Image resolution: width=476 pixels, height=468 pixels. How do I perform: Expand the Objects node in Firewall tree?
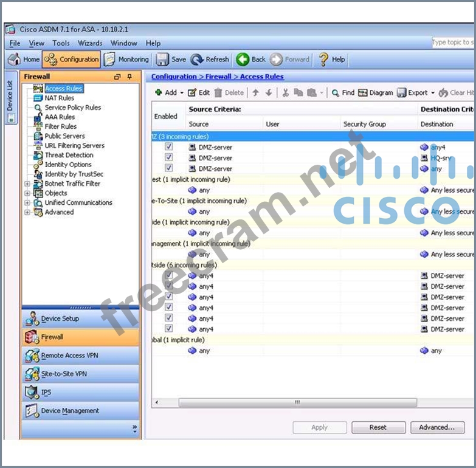click(x=27, y=193)
